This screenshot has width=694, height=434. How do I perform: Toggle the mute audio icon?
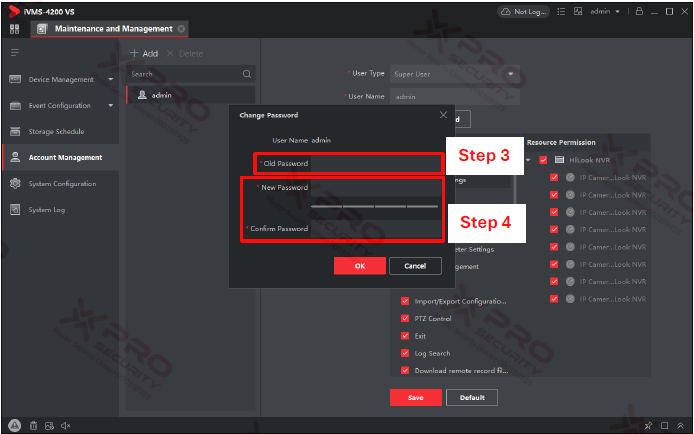pyautogui.click(x=66, y=426)
